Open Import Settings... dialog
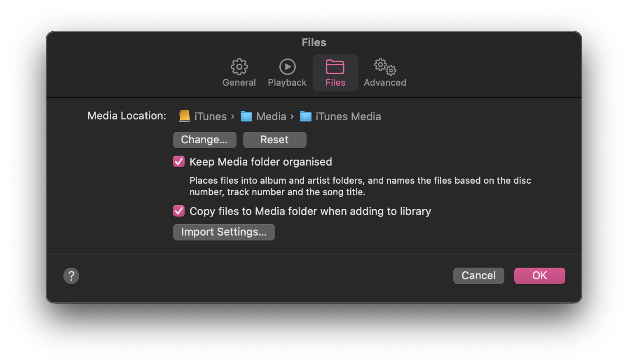Image resolution: width=628 pixels, height=364 pixels. pos(224,232)
